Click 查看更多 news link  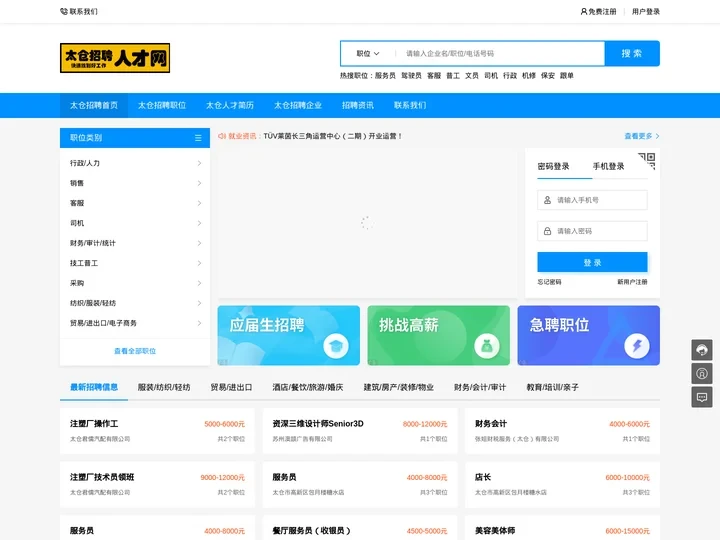point(641,136)
